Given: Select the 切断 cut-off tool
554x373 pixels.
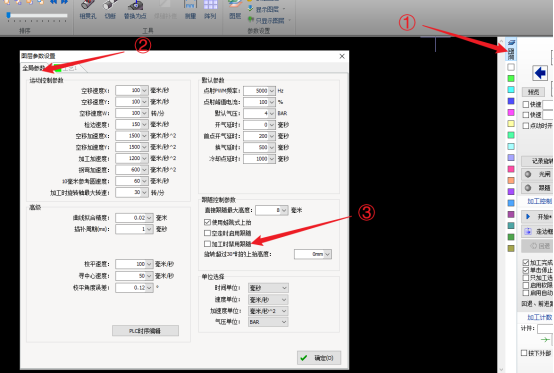Looking at the screenshot, I should click(x=110, y=10).
